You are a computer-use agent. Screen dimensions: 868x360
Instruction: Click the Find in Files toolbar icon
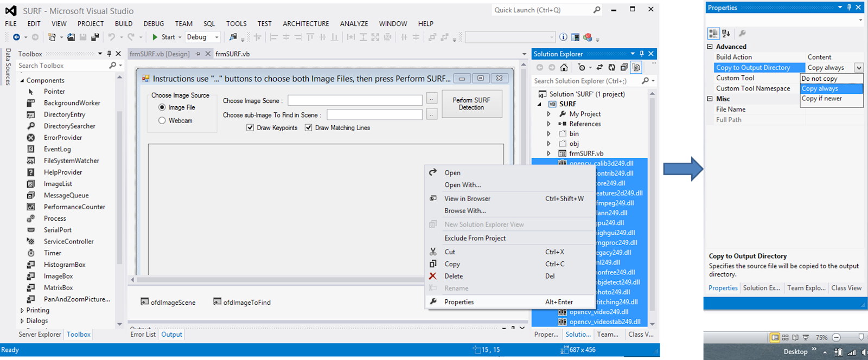[x=233, y=37]
